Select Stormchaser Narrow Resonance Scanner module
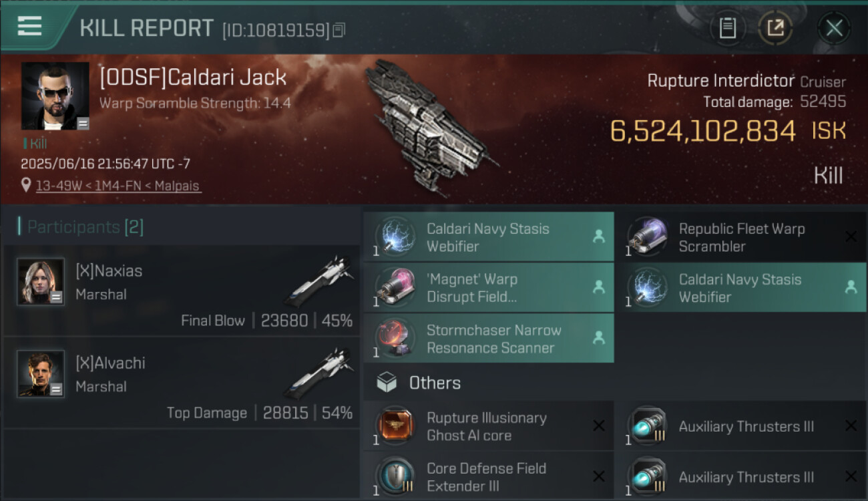The height and width of the screenshot is (501, 868). 488,339
